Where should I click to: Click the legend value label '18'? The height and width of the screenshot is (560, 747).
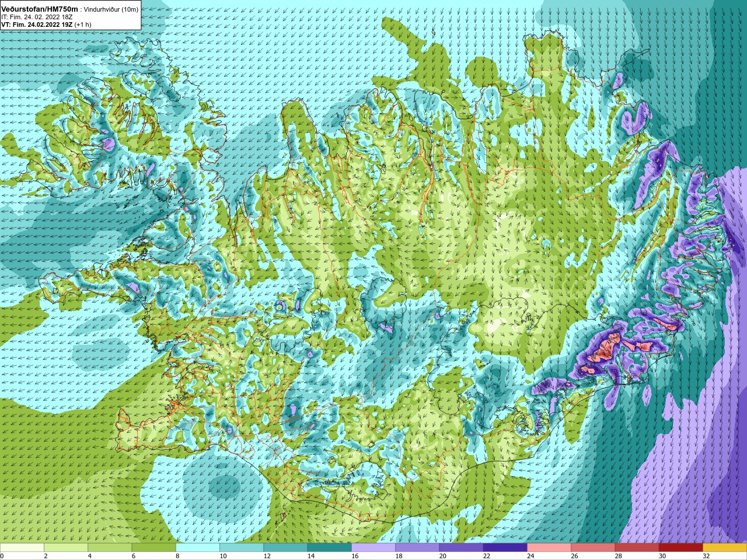click(399, 556)
